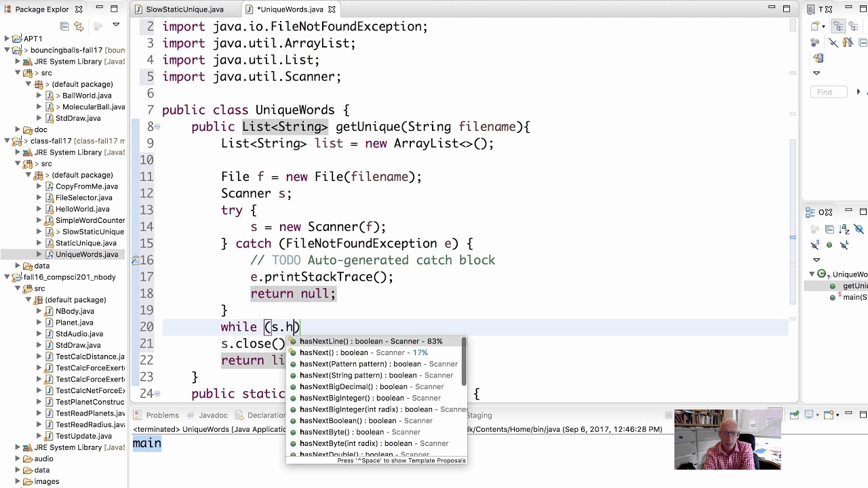Click Collapse All in Package Explorer toolbar
The height and width of the screenshot is (488, 868).
pos(64,26)
